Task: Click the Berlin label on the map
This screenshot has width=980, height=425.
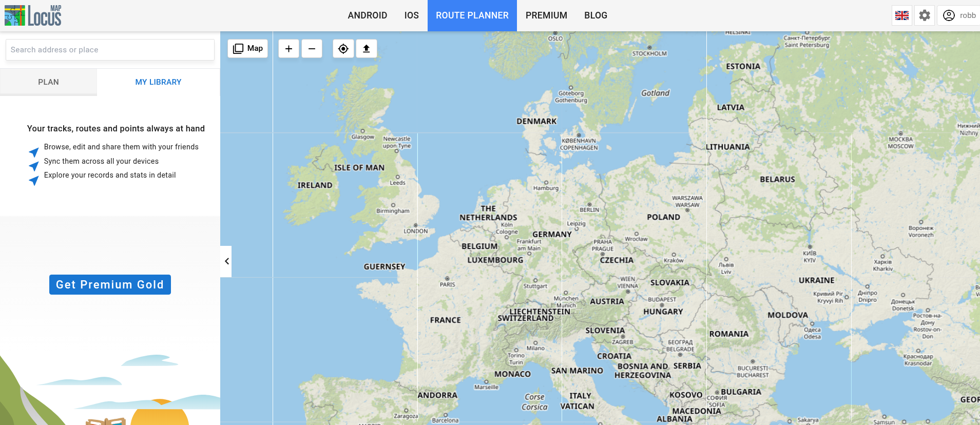Action: pyautogui.click(x=589, y=209)
